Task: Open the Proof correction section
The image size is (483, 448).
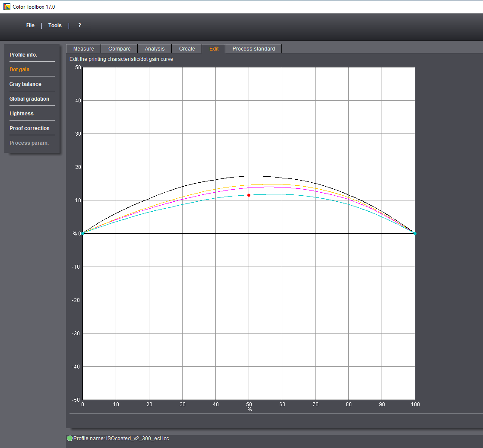Action: click(29, 128)
